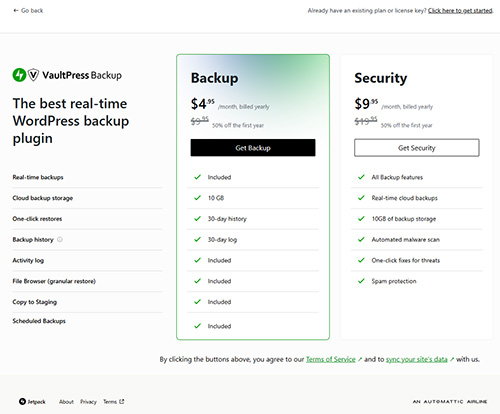Click the arrow icon after Terms of Service
The height and width of the screenshot is (414, 500).
(x=360, y=359)
